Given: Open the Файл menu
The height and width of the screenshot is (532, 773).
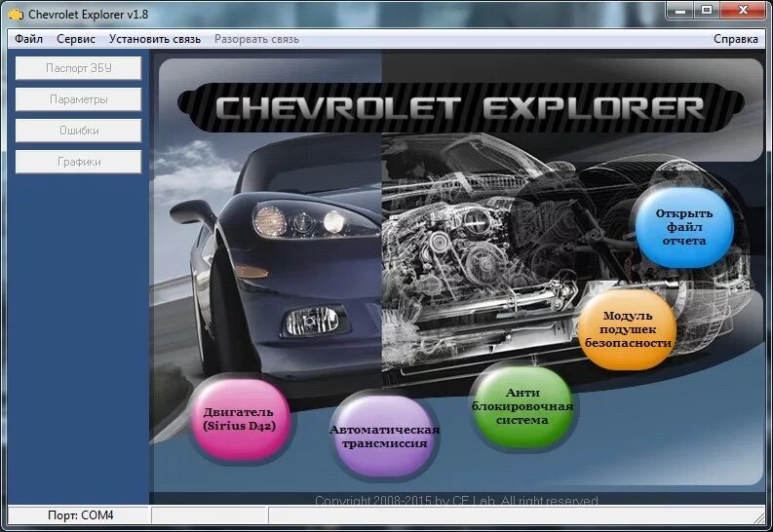Looking at the screenshot, I should pyautogui.click(x=28, y=39).
